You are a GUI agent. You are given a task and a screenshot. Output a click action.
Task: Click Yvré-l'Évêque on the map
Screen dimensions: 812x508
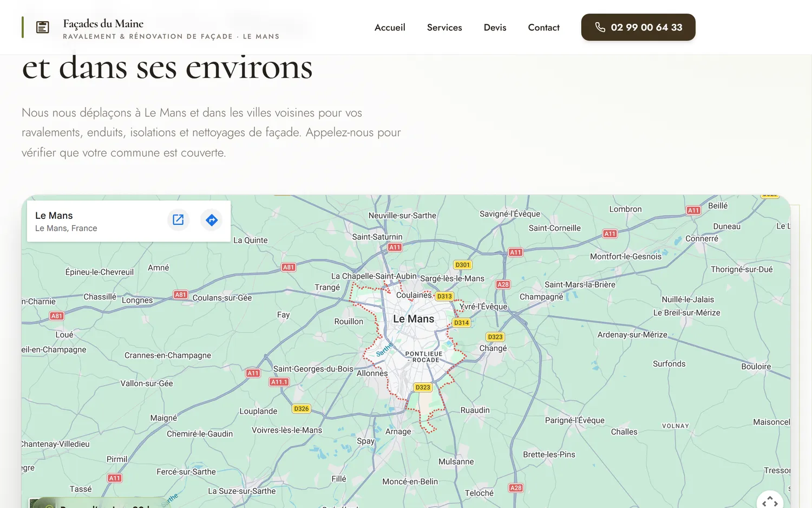point(483,307)
